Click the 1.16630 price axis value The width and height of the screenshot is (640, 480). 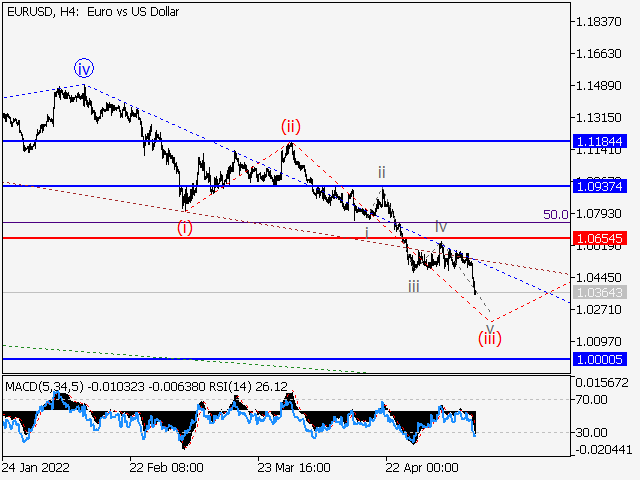(599, 53)
